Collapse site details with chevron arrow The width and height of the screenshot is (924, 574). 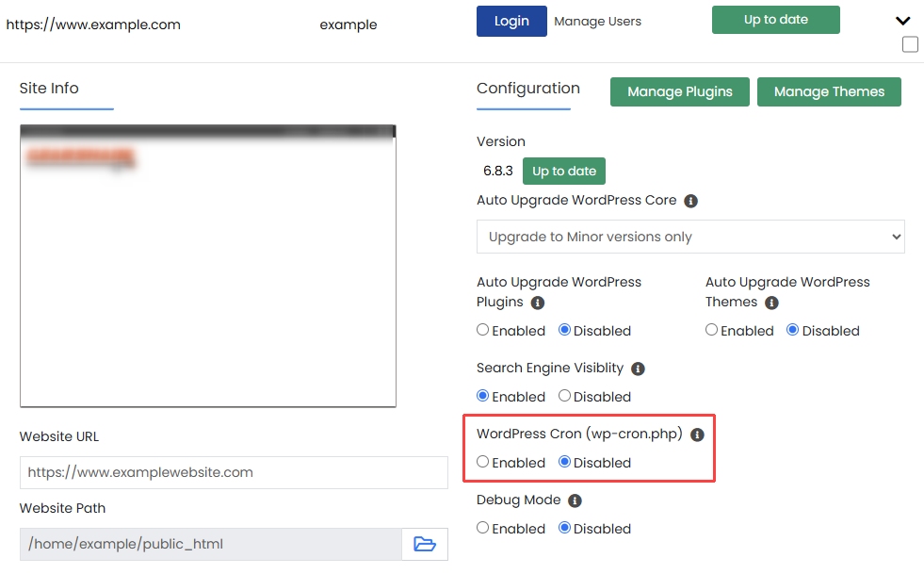click(x=902, y=21)
